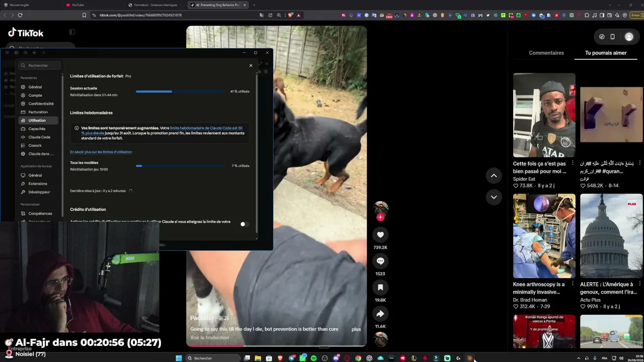This screenshot has height=362, width=644.
Task: Open the Facturation settings section
Action: pos(38,112)
